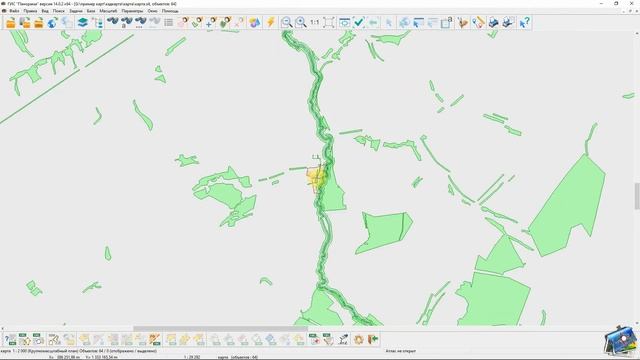Open the Файл menu
Image resolution: width=640 pixels, height=360 pixels.
point(14,11)
